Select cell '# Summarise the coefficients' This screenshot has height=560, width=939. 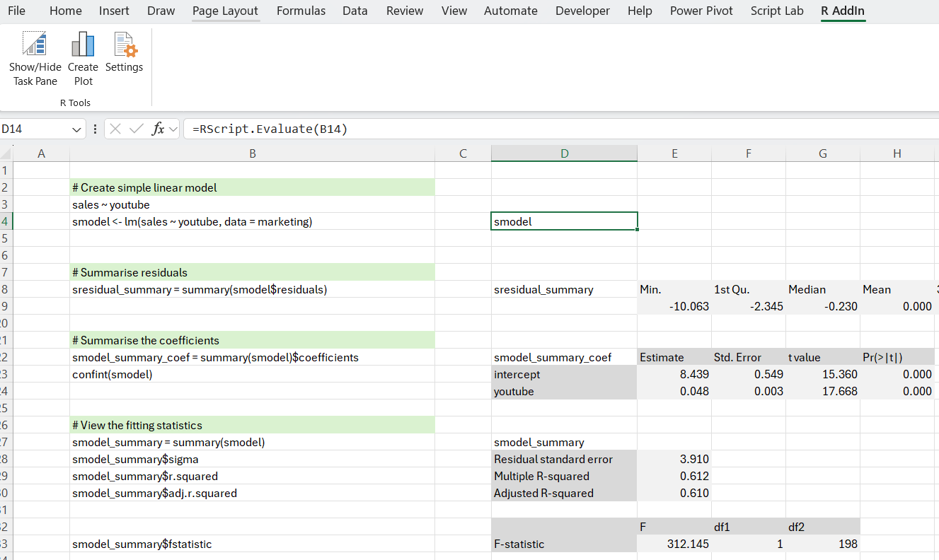tap(253, 340)
